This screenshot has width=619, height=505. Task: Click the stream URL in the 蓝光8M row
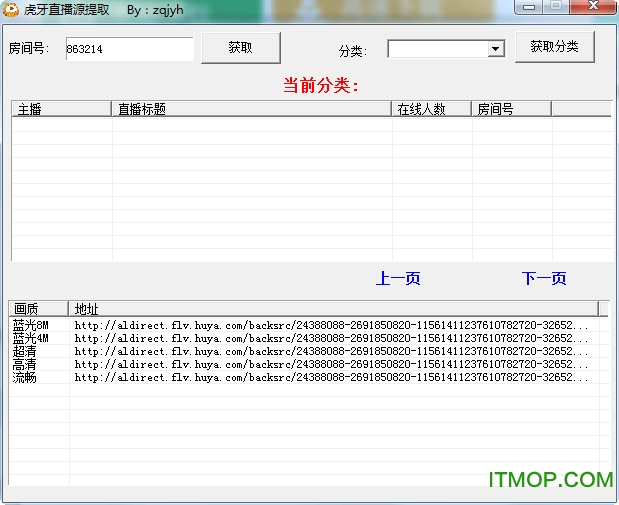pyautogui.click(x=331, y=325)
